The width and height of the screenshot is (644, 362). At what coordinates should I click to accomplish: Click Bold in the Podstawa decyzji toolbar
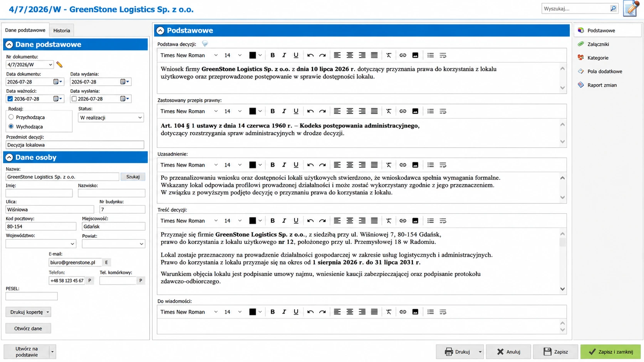pos(272,55)
